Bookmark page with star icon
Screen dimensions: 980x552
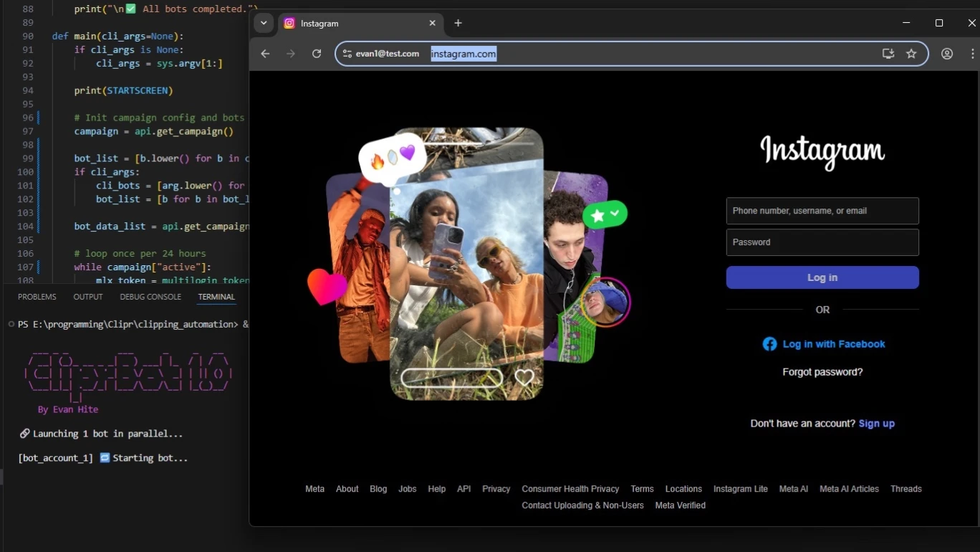(911, 54)
